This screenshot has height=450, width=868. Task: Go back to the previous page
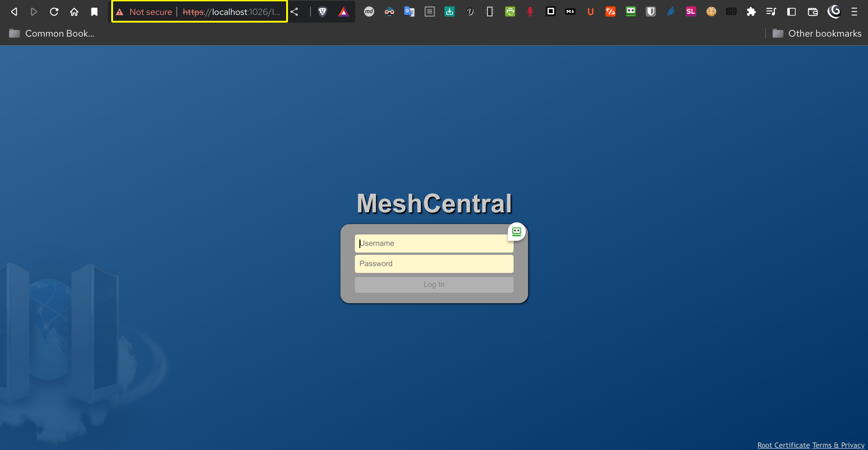click(x=14, y=12)
